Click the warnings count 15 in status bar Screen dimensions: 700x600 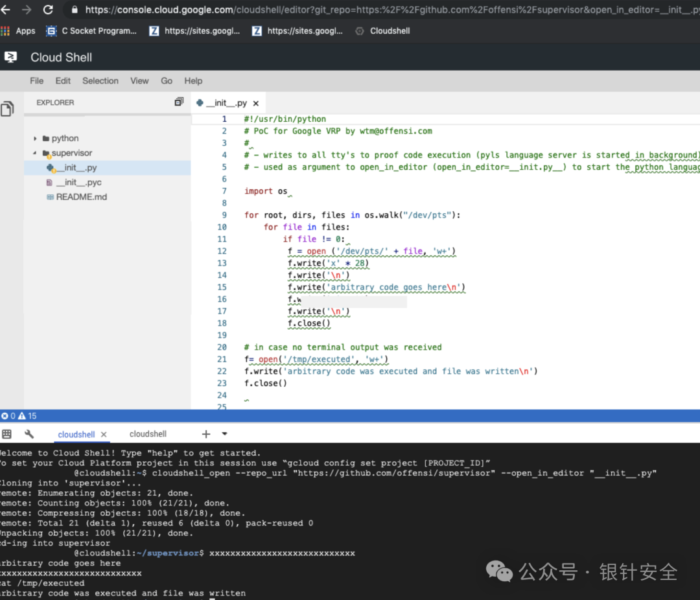(x=27, y=415)
